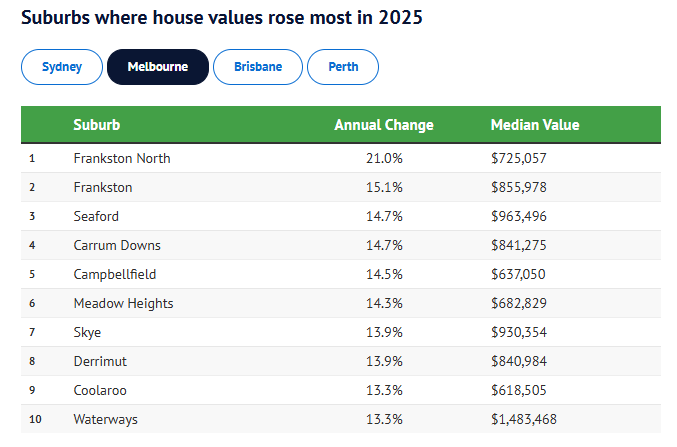Click Meadow Heights in the table
This screenshot has width=677, height=447.
click(x=123, y=303)
